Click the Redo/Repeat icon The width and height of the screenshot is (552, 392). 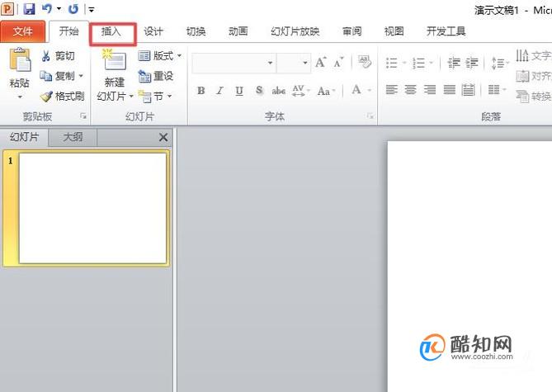tap(73, 9)
